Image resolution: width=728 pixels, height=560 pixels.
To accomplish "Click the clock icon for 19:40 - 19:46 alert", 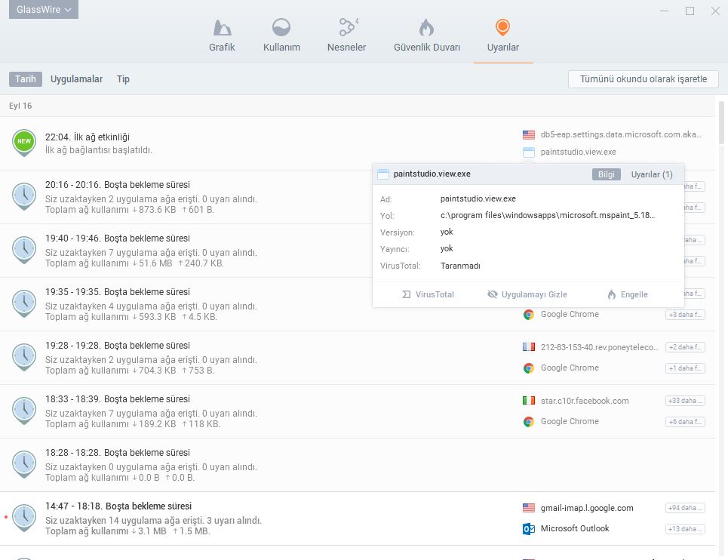I will [x=24, y=249].
